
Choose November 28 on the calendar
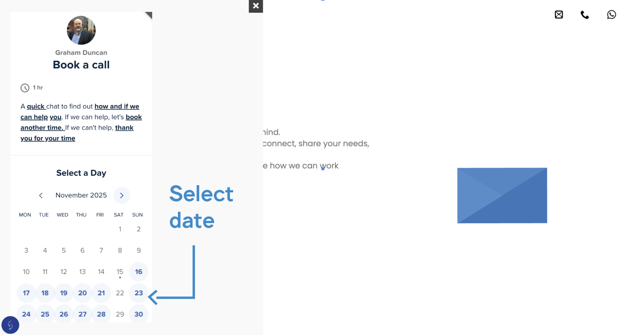point(101,314)
